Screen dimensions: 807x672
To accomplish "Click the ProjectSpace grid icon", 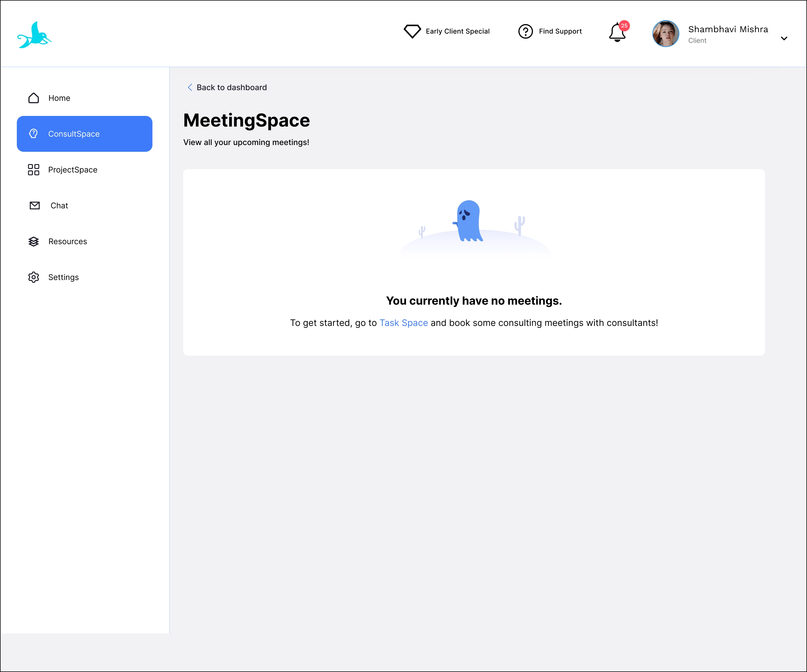I will tap(33, 170).
